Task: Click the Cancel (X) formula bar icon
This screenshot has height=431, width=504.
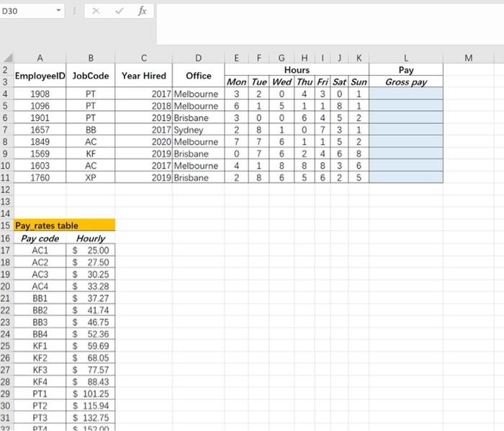Action: click(96, 12)
